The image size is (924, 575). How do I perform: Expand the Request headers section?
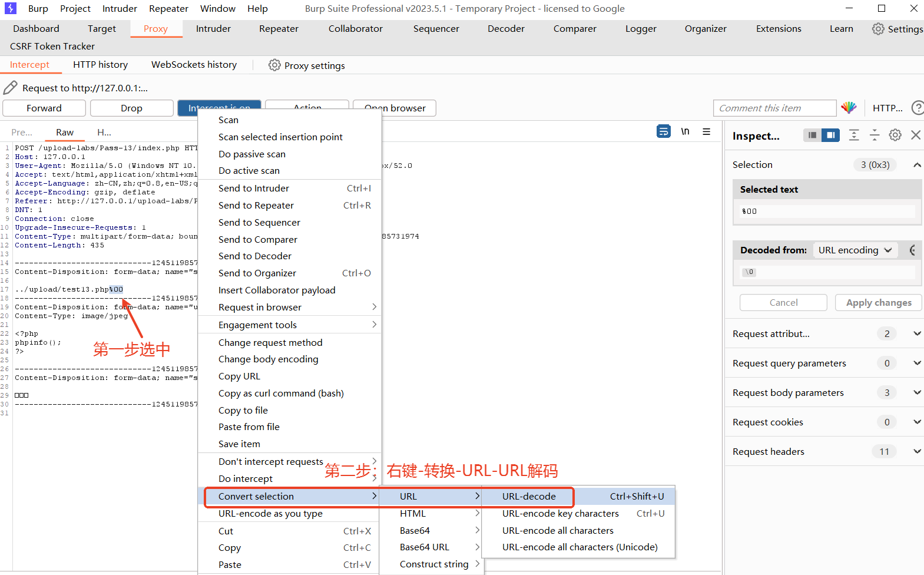[x=917, y=451]
